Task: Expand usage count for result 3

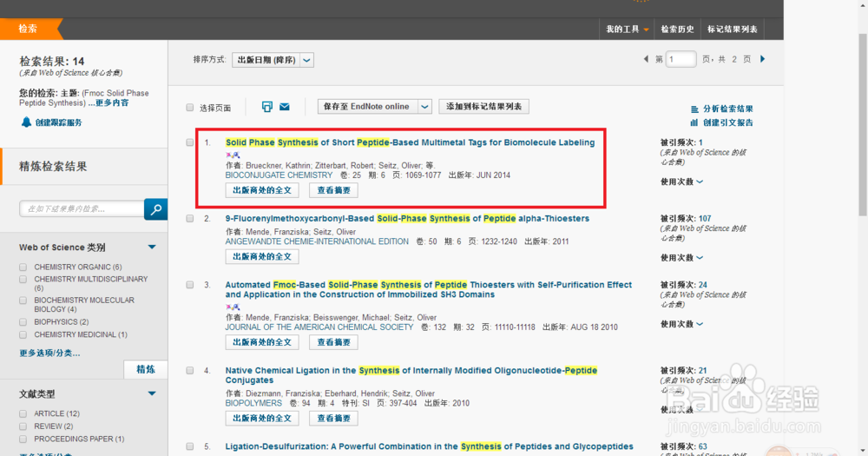Action: 681,324
